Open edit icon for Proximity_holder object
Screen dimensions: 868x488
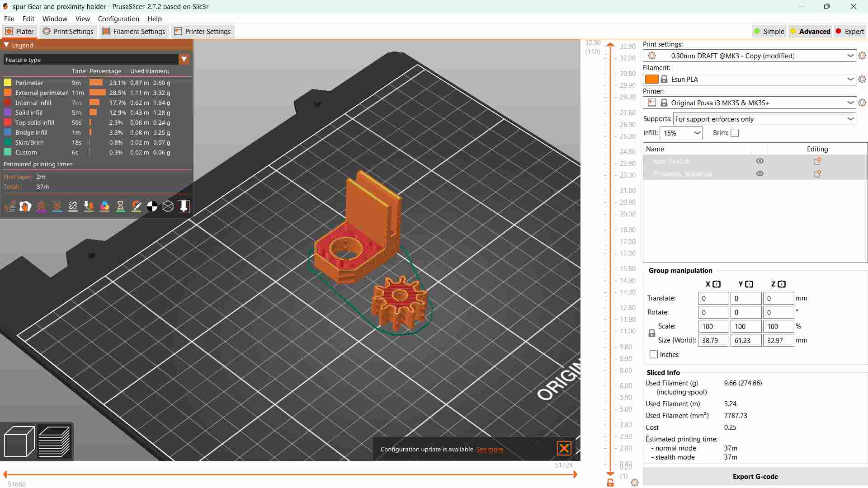(x=817, y=174)
